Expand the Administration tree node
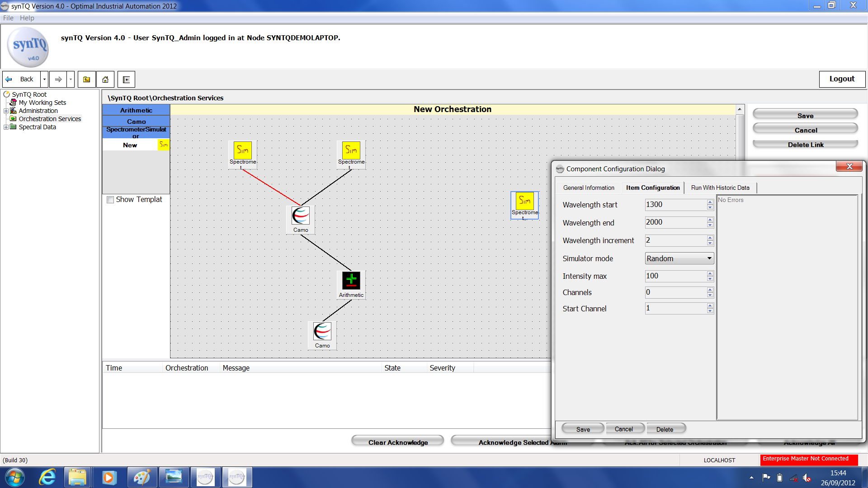The image size is (868, 488). (x=6, y=111)
